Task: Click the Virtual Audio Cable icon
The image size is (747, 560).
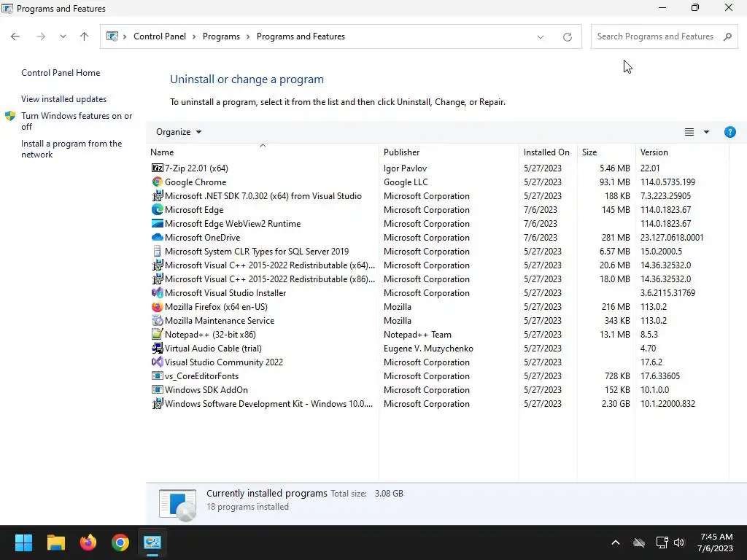Action: click(158, 348)
